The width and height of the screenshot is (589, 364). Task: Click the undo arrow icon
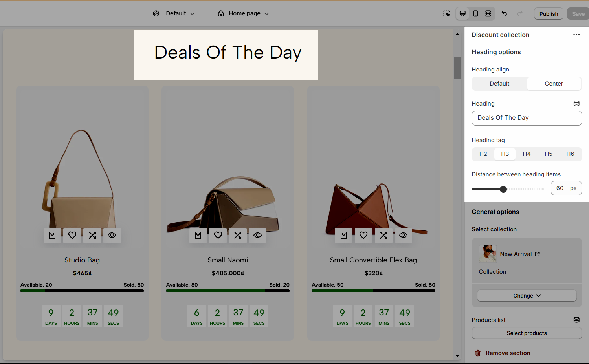(504, 13)
